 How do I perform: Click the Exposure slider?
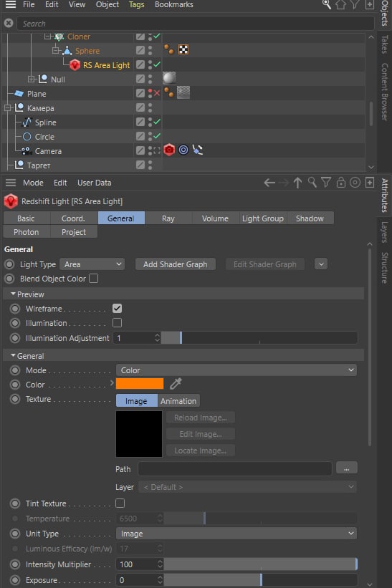pos(260,579)
